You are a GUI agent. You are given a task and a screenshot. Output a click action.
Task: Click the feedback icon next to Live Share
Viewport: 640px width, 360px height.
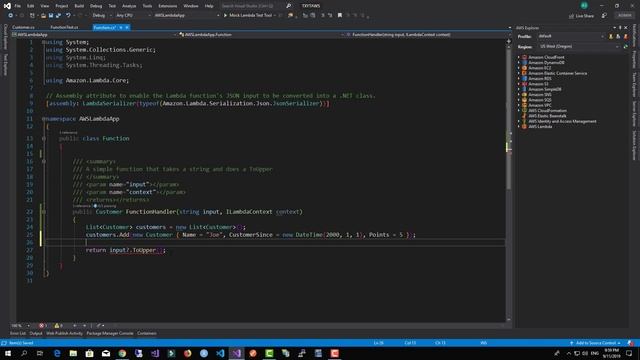coord(604,16)
